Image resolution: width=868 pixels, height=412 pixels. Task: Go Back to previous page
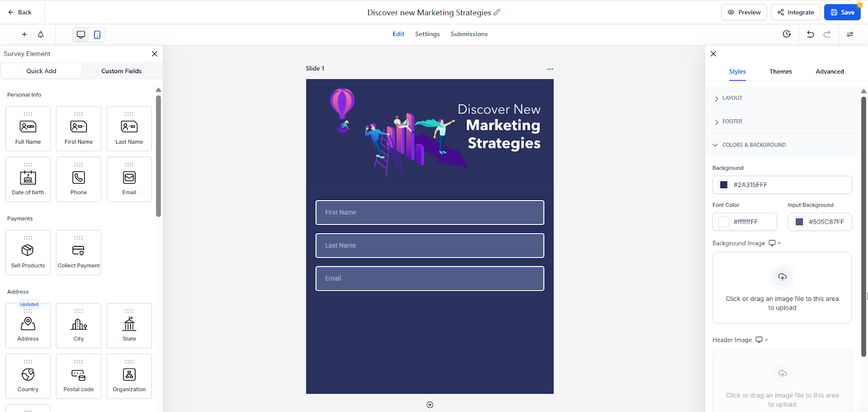click(20, 12)
